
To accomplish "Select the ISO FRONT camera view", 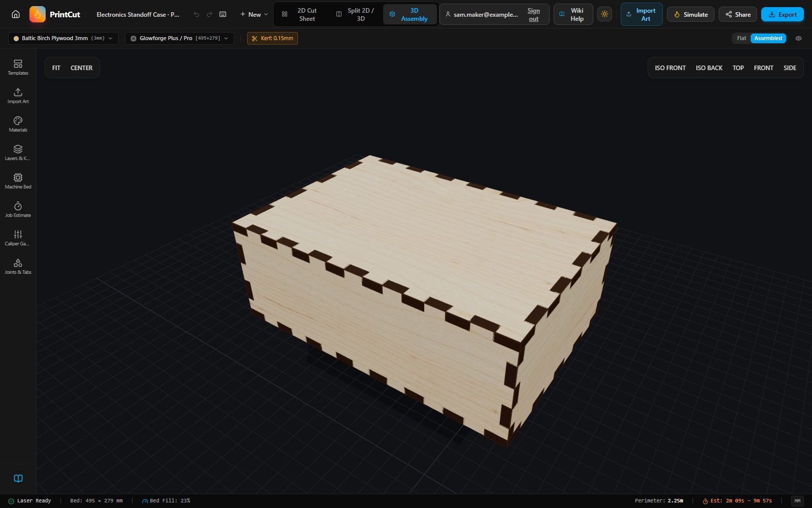I will pos(670,68).
